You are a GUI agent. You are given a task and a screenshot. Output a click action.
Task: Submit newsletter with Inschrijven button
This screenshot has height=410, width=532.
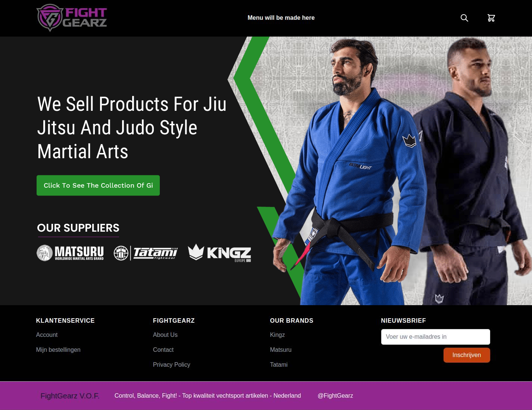[467, 355]
